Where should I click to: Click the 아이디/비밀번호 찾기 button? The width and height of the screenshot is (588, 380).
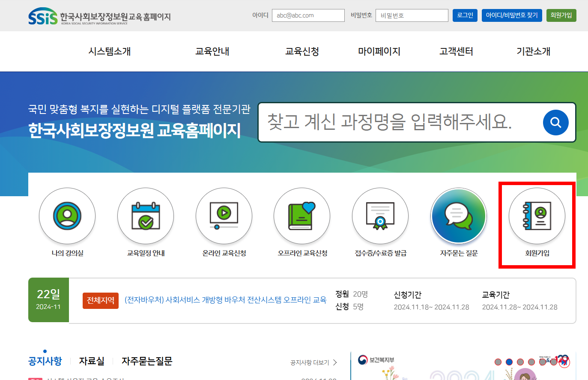point(512,15)
